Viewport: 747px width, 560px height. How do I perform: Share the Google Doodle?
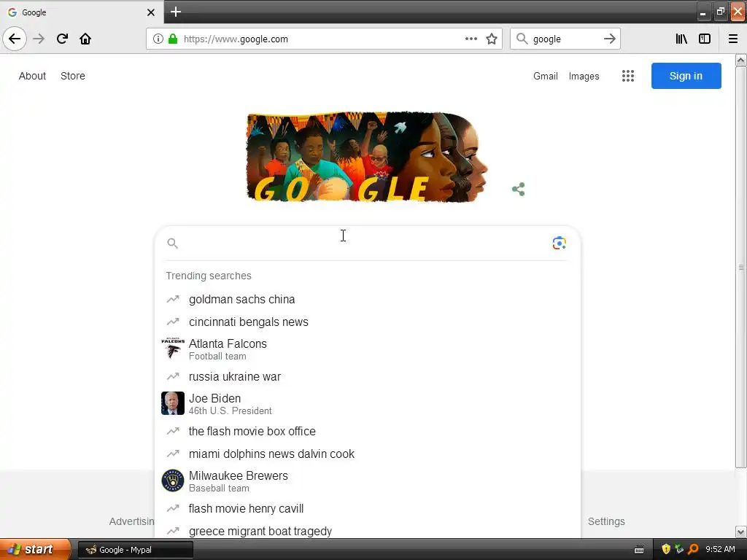point(519,189)
